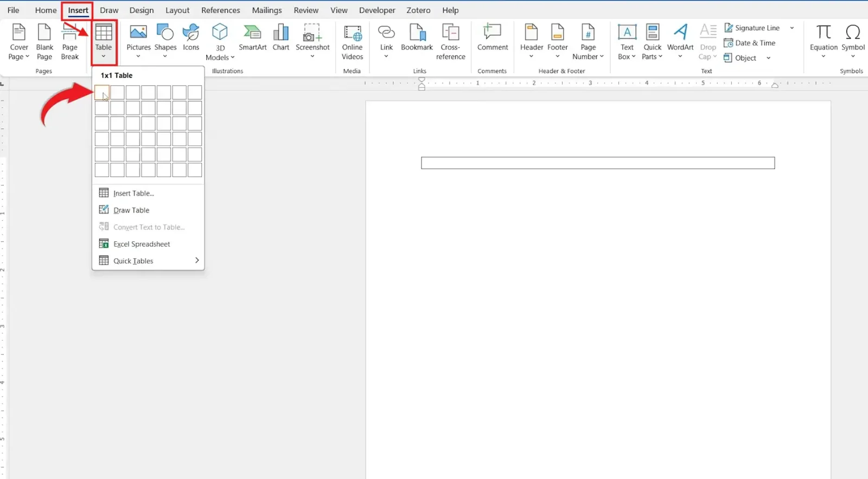Open the Footer options
868x479 pixels.
click(558, 42)
